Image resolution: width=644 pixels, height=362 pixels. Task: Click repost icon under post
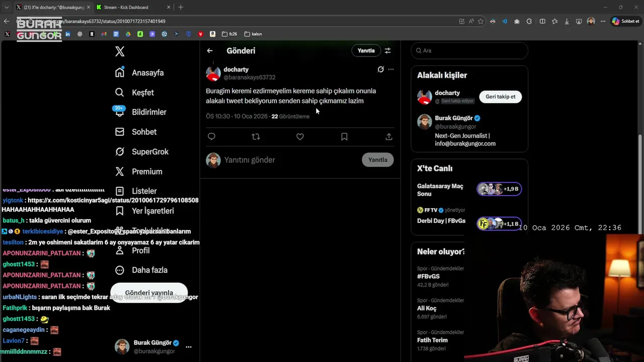tap(256, 137)
